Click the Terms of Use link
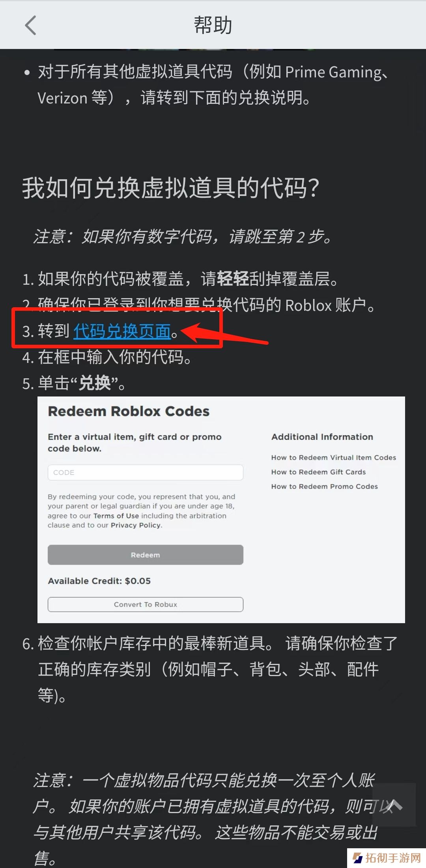Viewport: 426px width, 868px height. point(116,516)
